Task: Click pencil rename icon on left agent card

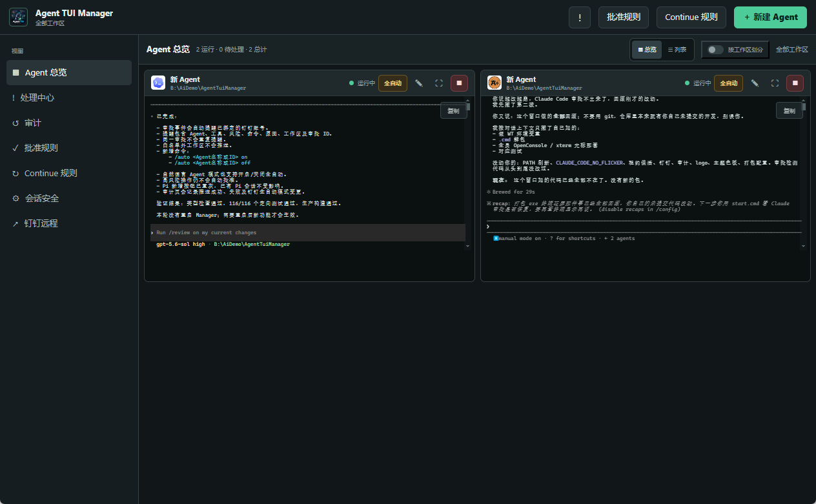Action: coord(419,83)
